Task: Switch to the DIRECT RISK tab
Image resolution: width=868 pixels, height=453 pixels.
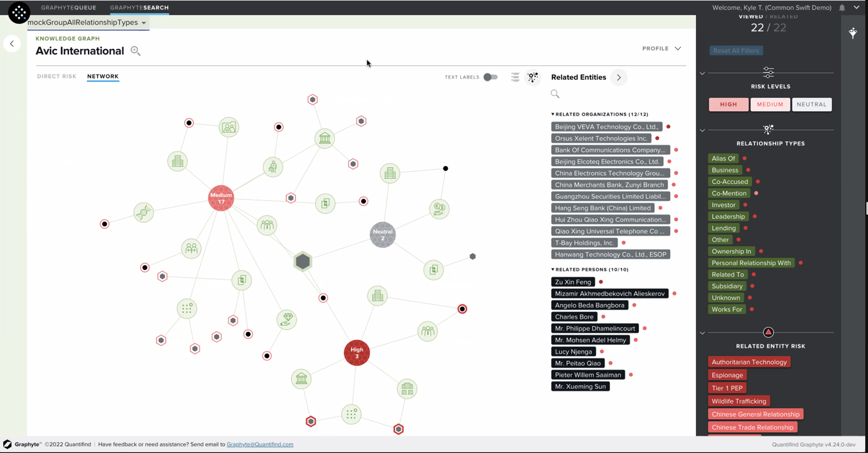Action: 57,76
